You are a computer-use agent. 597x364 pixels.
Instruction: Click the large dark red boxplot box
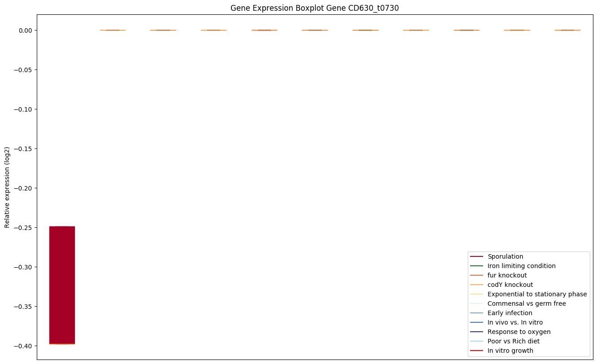(x=62, y=285)
